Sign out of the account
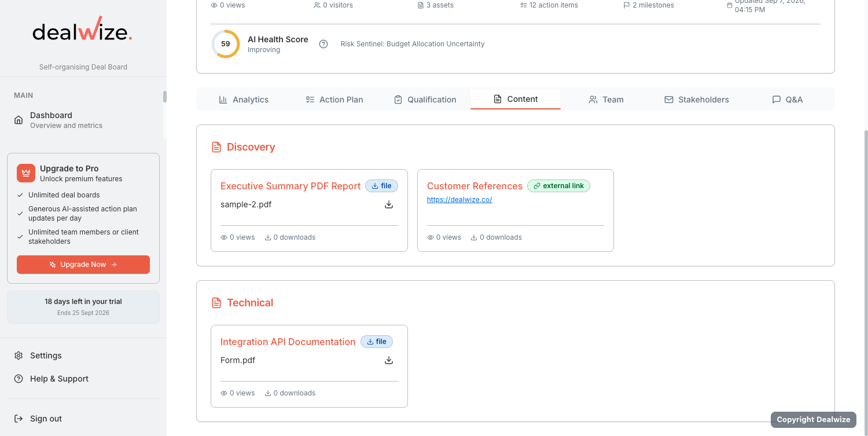 [83, 419]
